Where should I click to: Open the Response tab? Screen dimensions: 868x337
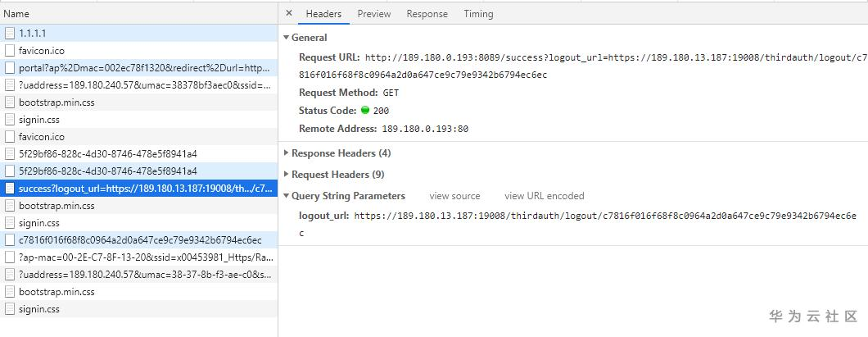(427, 14)
